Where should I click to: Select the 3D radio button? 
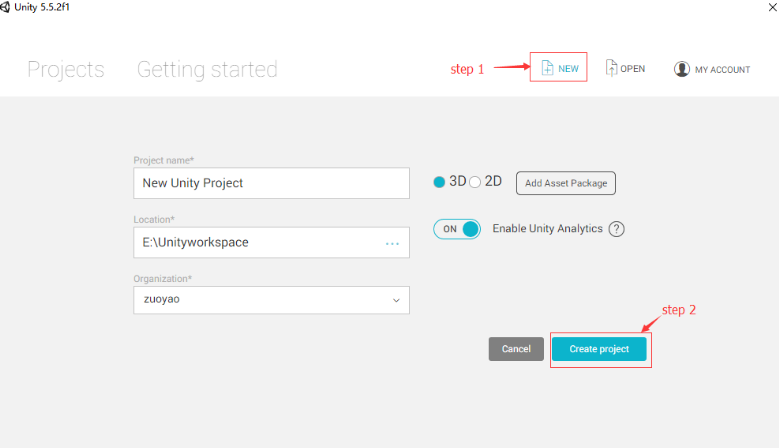[439, 182]
